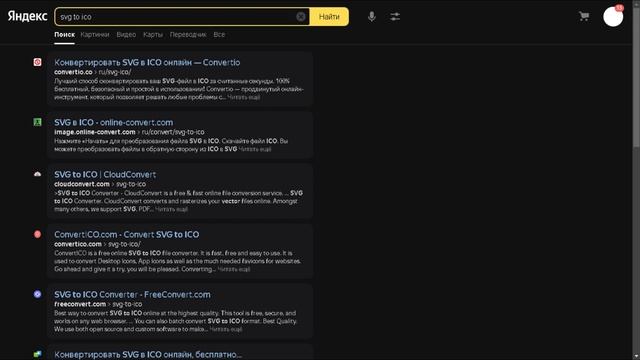640x360 pixels.
Task: Open the Переводчик tab
Action: [x=188, y=35]
